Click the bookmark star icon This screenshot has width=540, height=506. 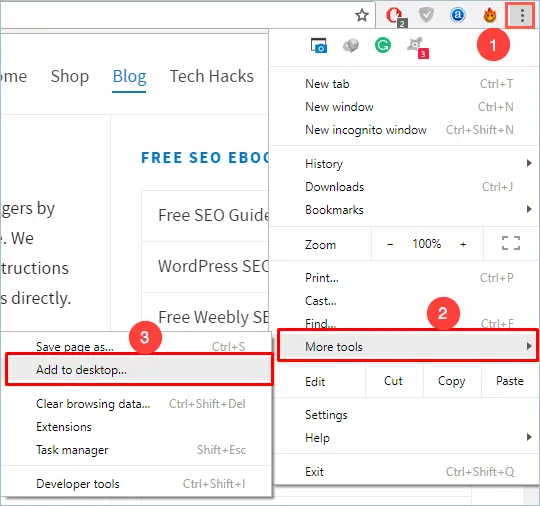tap(362, 15)
